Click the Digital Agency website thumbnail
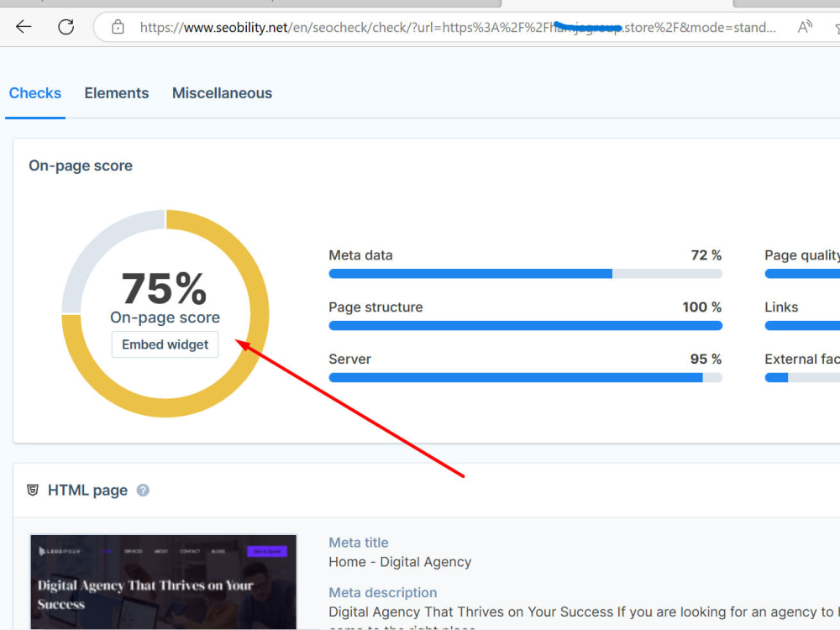Viewport: 840px width, 630px height. [x=164, y=582]
